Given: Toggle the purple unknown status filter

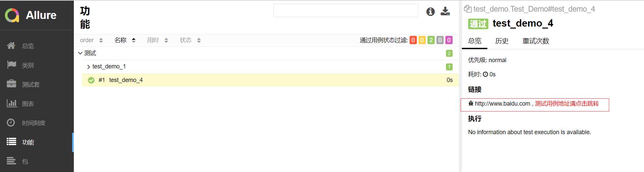Looking at the screenshot, I should (x=449, y=40).
